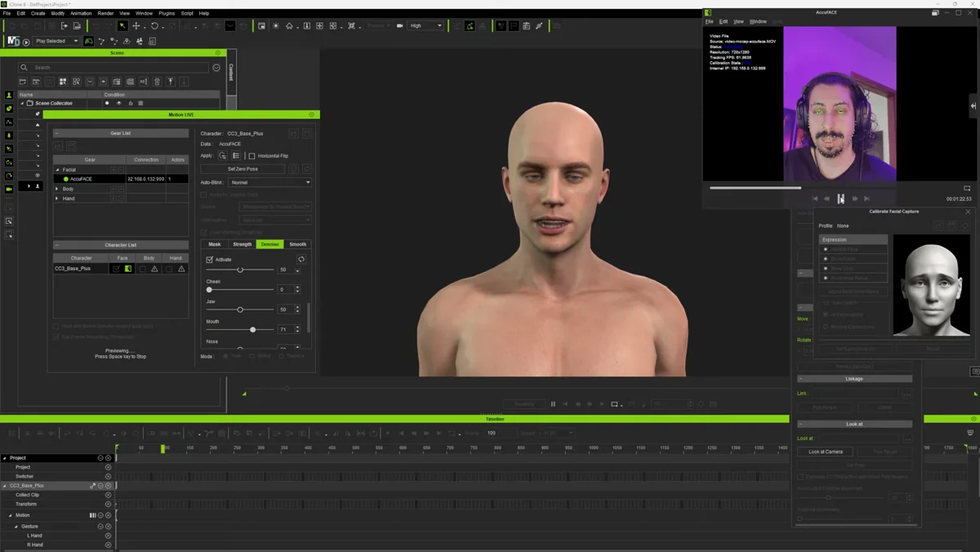Click the Jaw slider handle
Screen dimensions: 980x552
click(240, 309)
